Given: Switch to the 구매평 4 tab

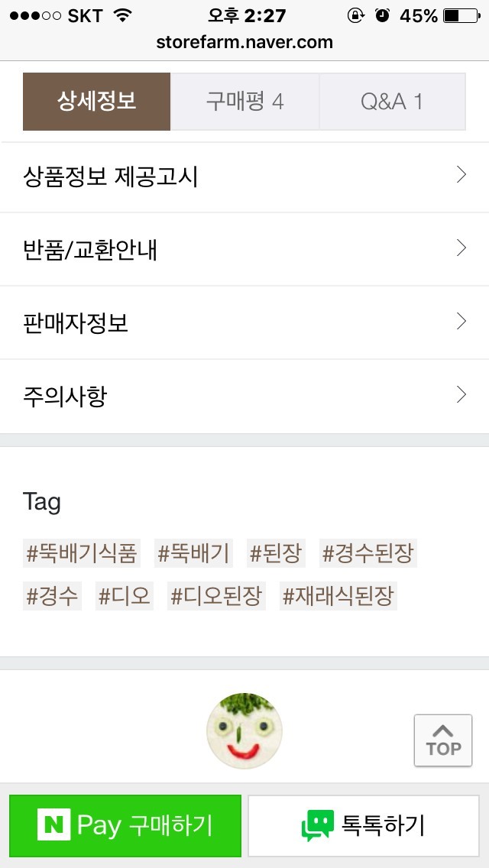Looking at the screenshot, I should pos(244,101).
